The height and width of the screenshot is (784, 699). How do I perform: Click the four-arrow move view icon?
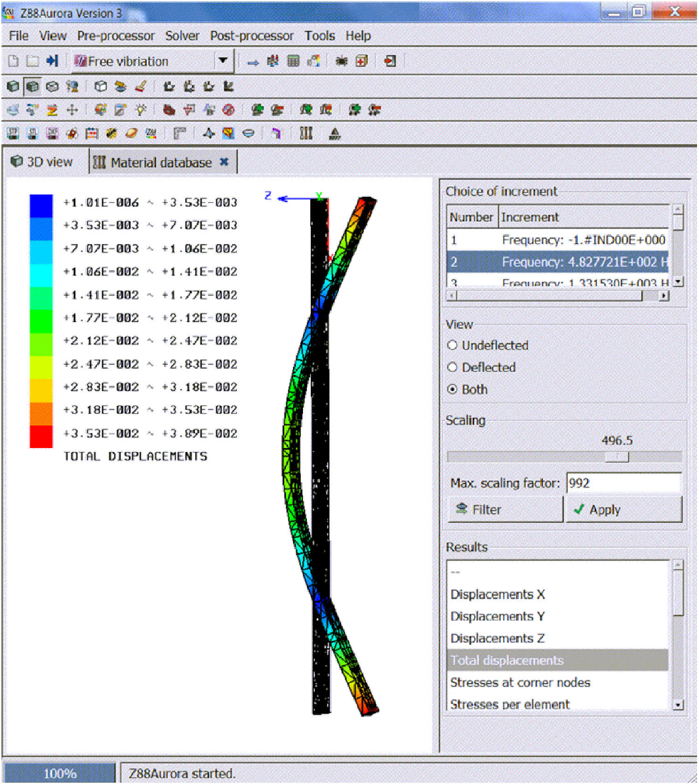point(72,110)
